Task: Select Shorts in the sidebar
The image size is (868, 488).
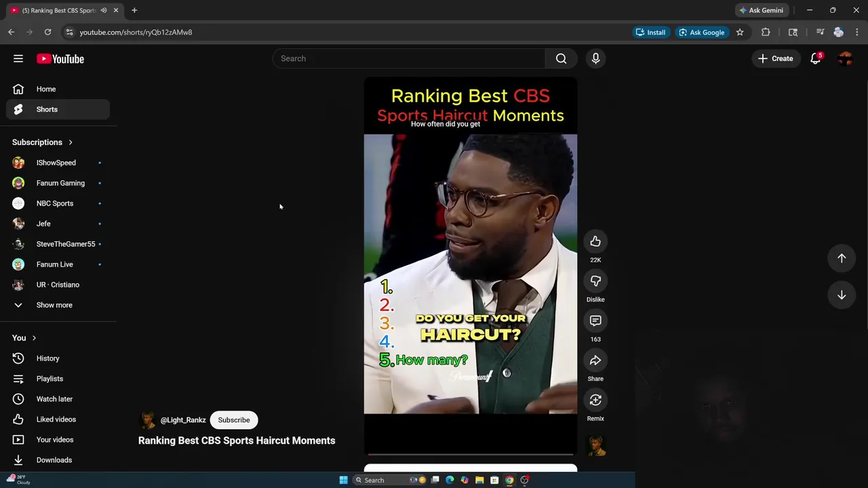Action: [58, 109]
